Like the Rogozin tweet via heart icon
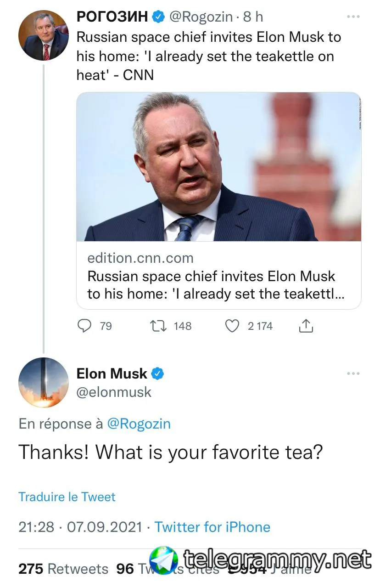This screenshot has height=588, width=380. tap(233, 326)
